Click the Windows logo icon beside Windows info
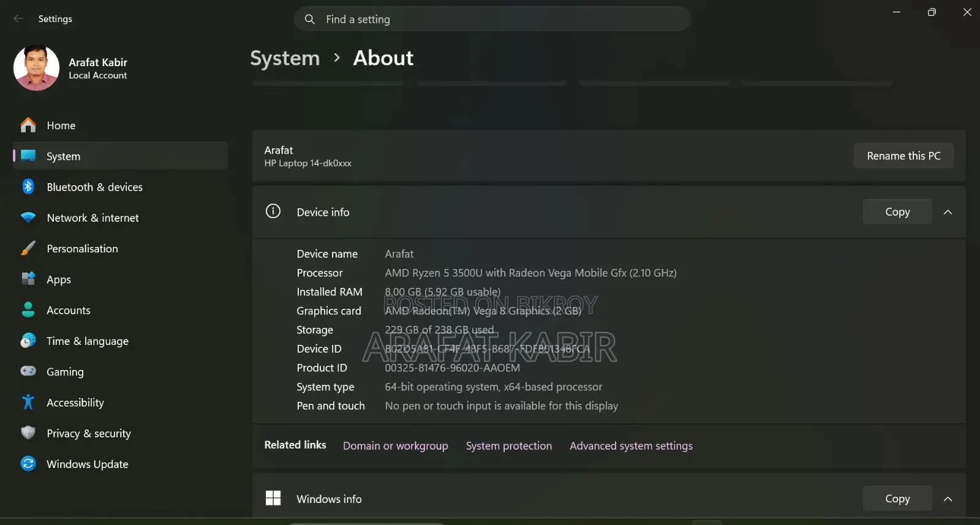 click(x=273, y=498)
